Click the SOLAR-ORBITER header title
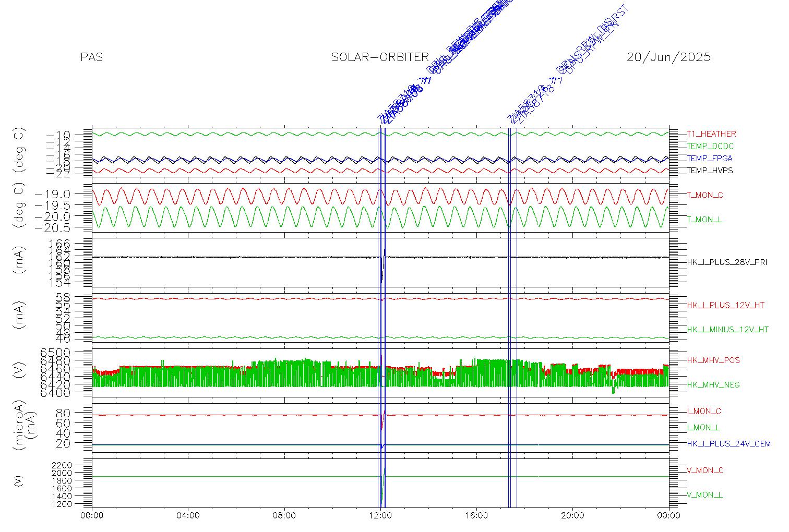 click(380, 57)
